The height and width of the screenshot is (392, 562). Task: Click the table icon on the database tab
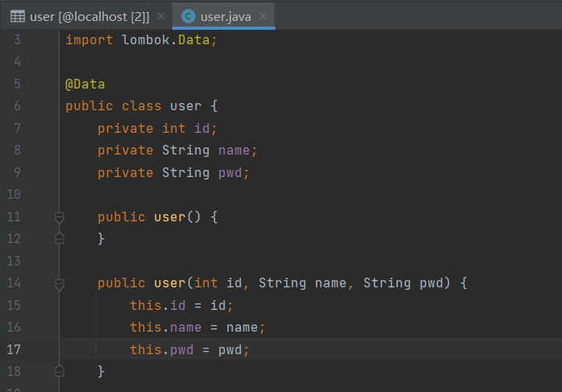(18, 16)
